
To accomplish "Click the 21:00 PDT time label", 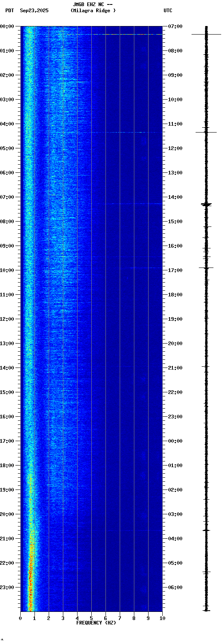I will click(x=7, y=539).
